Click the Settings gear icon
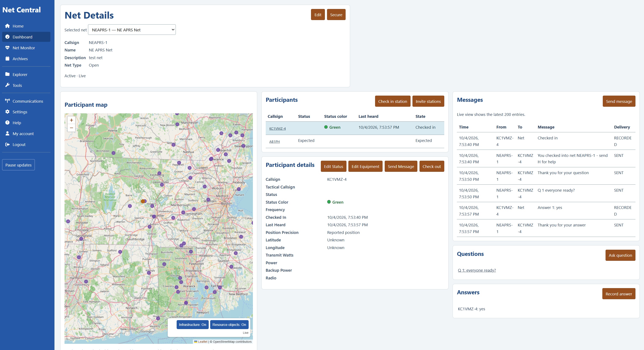 click(7, 112)
